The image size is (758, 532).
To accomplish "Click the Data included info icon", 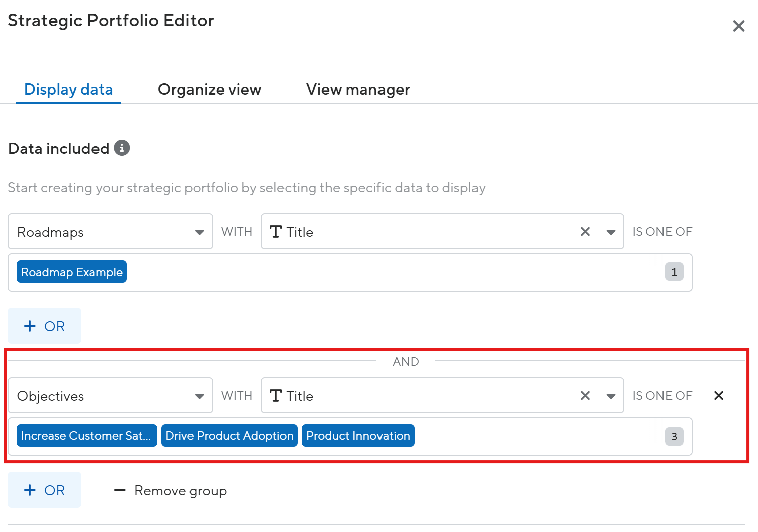I will point(122,148).
